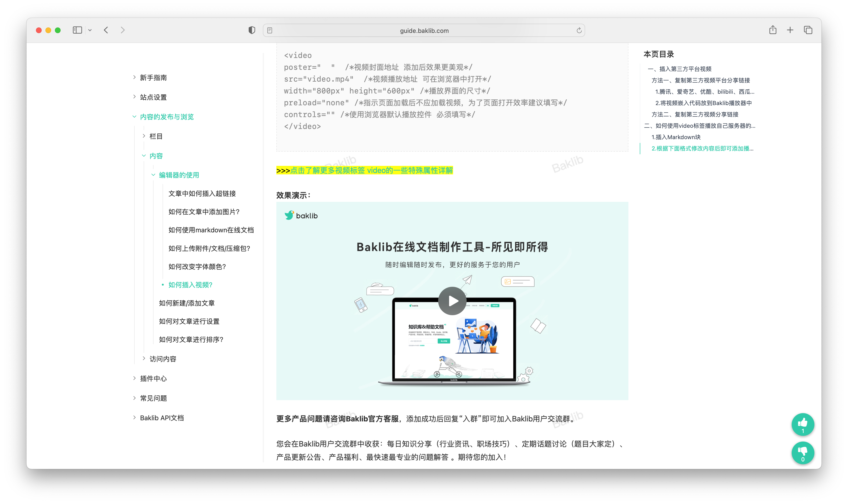Reload page using refresh icon
The height and width of the screenshot is (504, 848).
579,31
